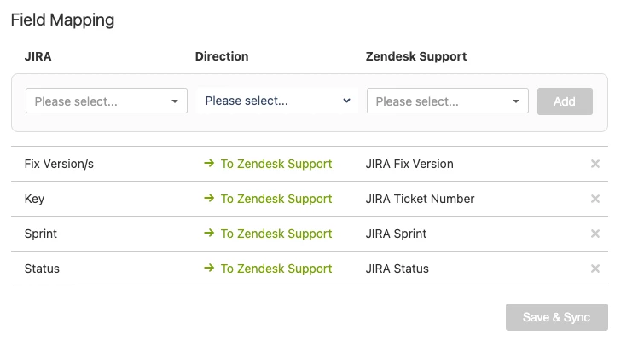The height and width of the screenshot is (347, 644).
Task: Click the JIRA Status Zendesk field
Action: point(397,269)
